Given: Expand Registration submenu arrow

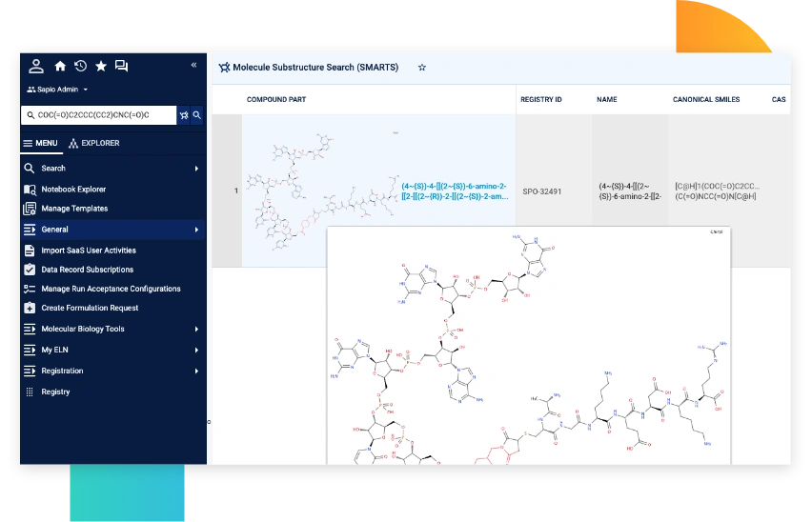Looking at the screenshot, I should (x=196, y=371).
